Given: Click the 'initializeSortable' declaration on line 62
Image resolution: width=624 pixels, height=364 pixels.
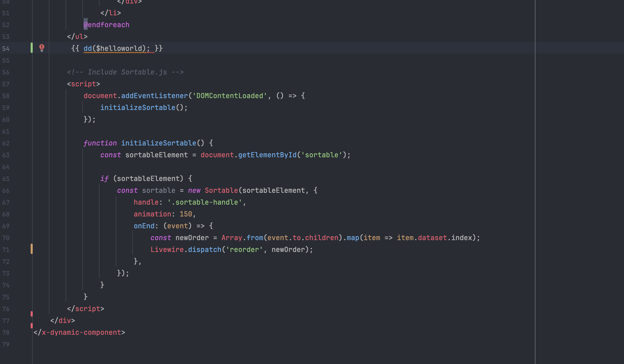Looking at the screenshot, I should [159, 143].
